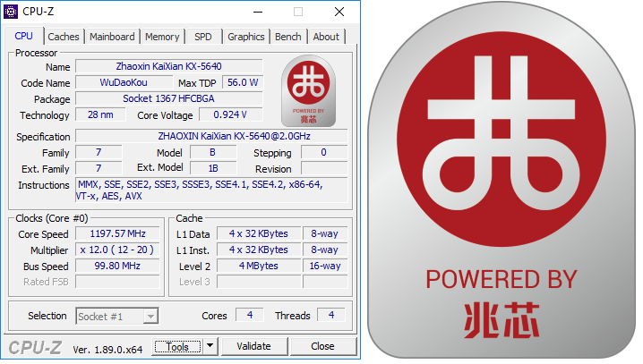Viewport: 643px width, 364px height.
Task: Switch to the Caches tab
Action: coord(64,37)
